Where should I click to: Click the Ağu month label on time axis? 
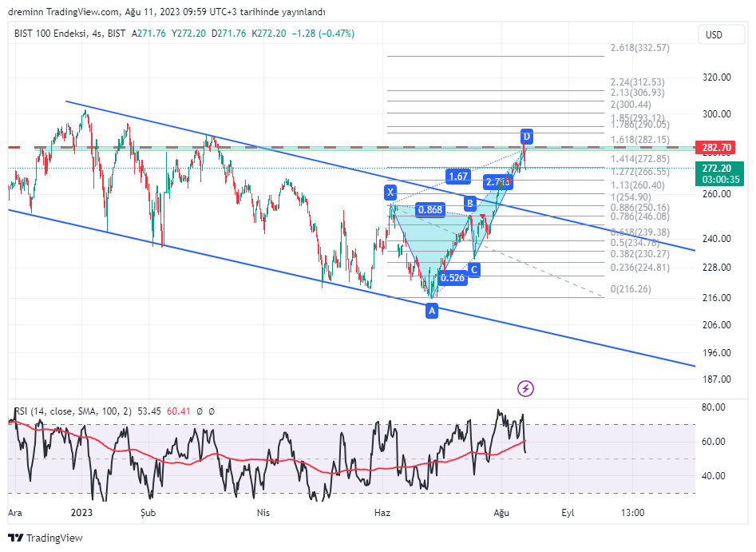click(501, 513)
